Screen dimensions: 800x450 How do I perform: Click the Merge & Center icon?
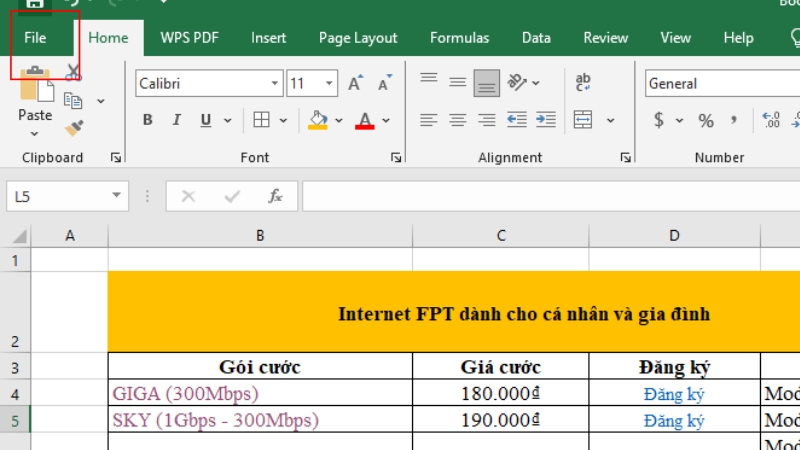pos(583,120)
